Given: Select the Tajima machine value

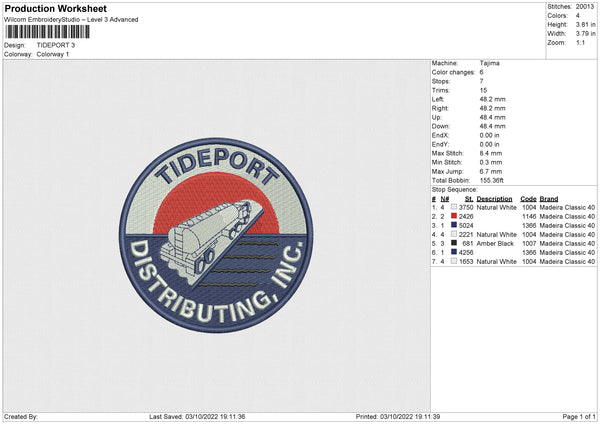Looking at the screenshot, I should [x=490, y=63].
